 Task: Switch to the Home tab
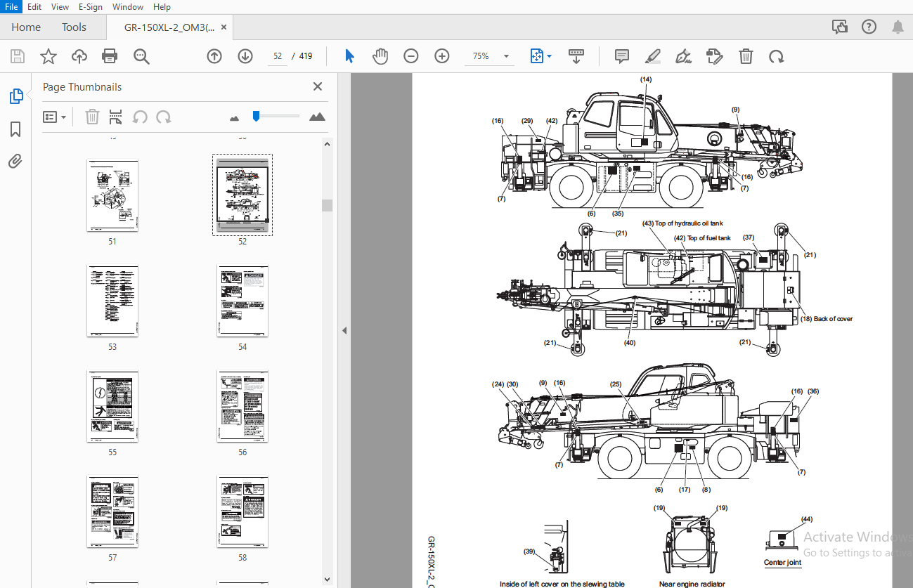click(x=26, y=27)
